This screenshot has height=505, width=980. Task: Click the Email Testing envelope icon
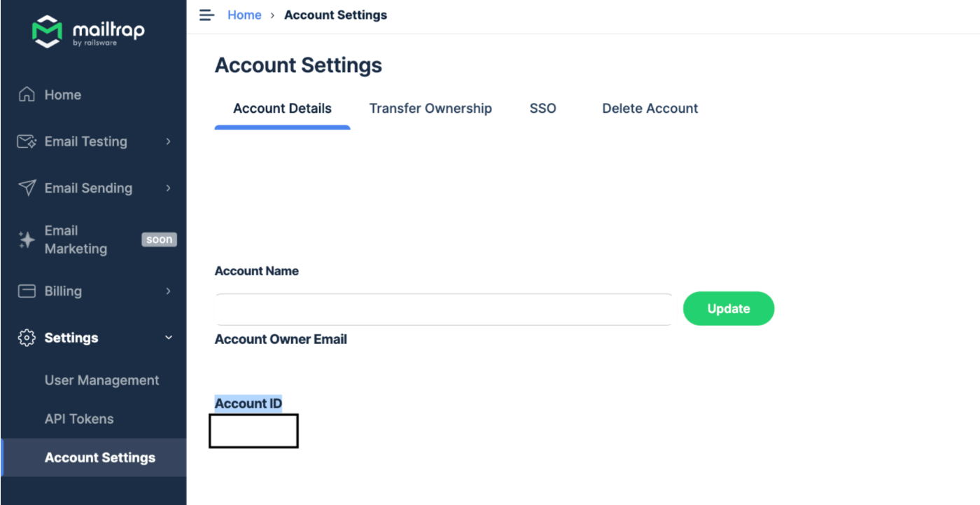[27, 141]
